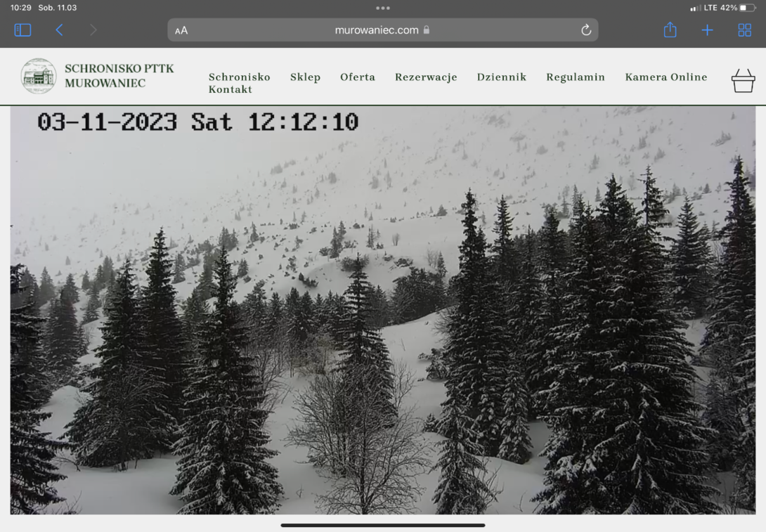
Task: Open the Share sheet
Action: tap(670, 30)
